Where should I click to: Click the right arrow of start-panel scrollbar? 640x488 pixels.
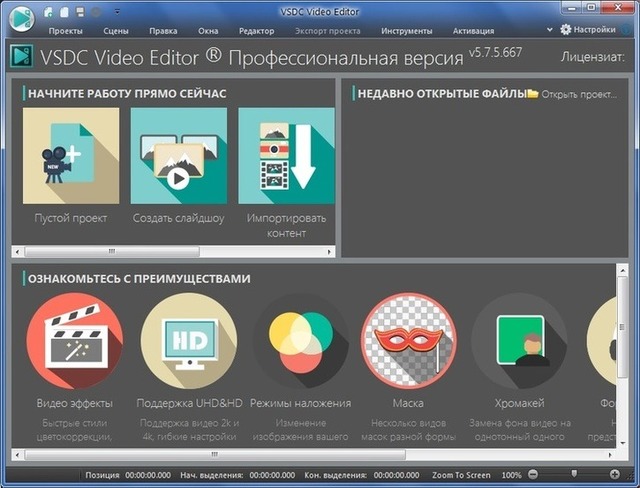coord(329,252)
